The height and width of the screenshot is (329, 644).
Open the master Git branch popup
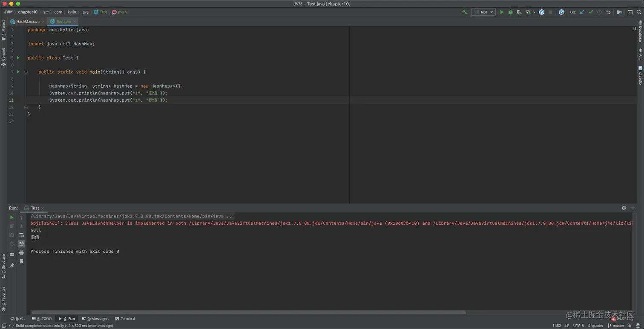click(x=616, y=326)
